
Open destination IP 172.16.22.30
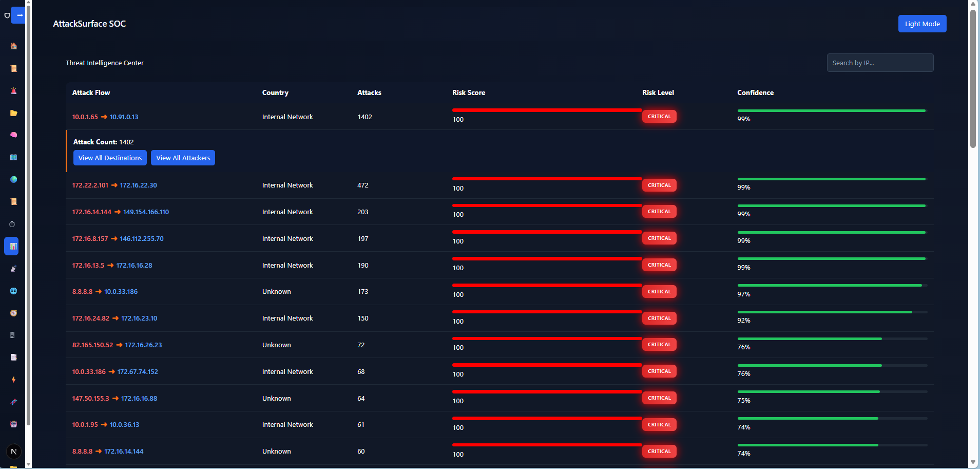(138, 185)
